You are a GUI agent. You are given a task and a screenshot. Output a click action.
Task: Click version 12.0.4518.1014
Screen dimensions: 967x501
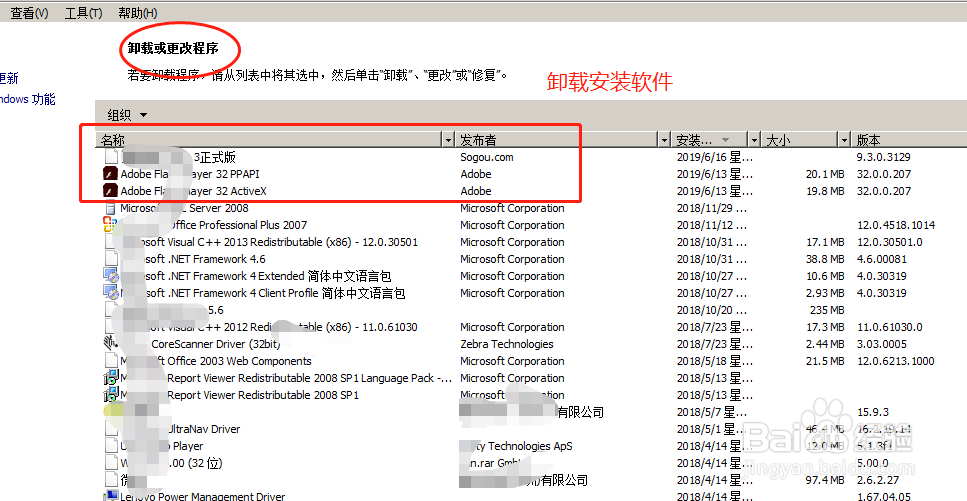(896, 225)
